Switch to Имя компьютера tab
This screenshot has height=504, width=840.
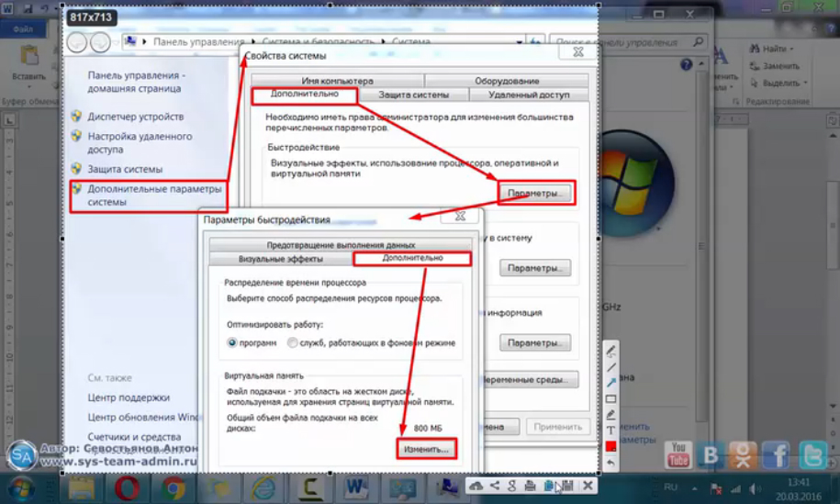click(338, 81)
